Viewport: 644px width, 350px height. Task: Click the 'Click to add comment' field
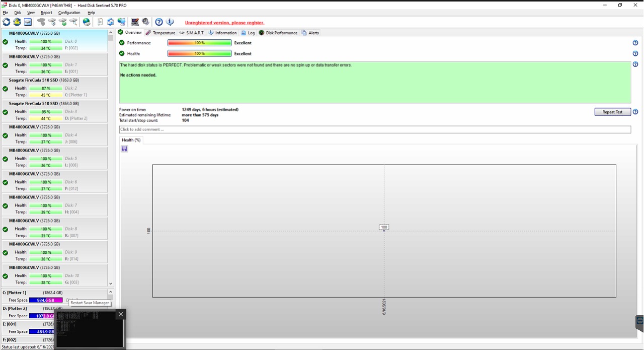pyautogui.click(x=375, y=129)
